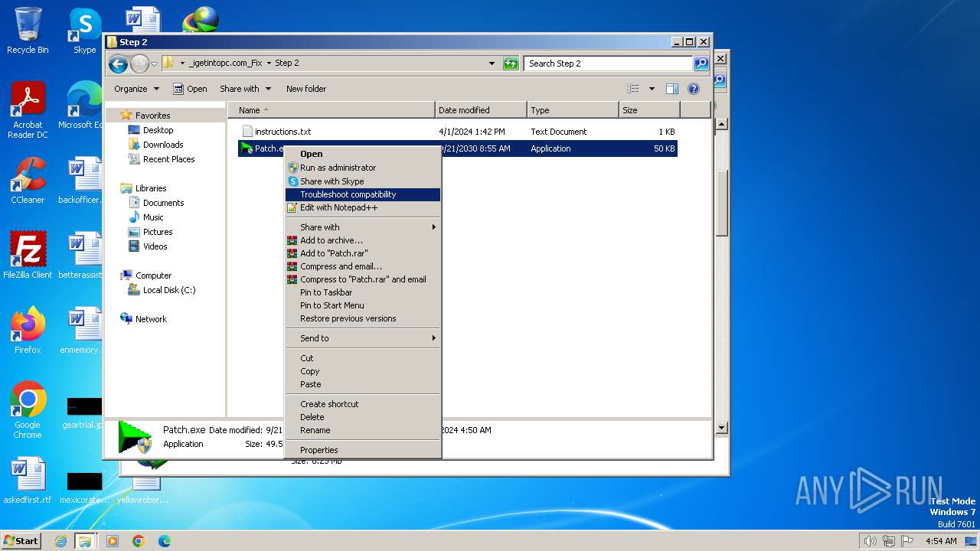The image size is (980, 551).
Task: Sort by Type column header
Action: (573, 110)
